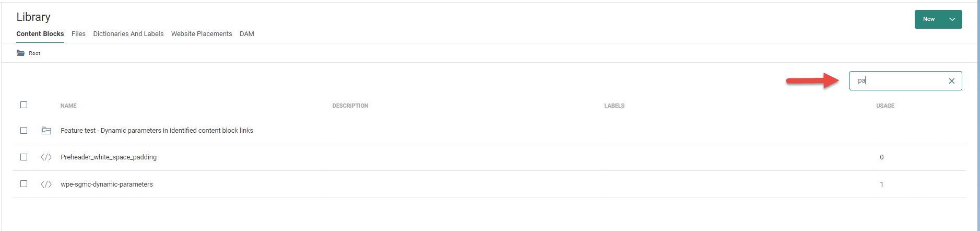Click code icon next to wpe-sgmc-dynamic-parameters
The image size is (980, 231).
point(46,184)
